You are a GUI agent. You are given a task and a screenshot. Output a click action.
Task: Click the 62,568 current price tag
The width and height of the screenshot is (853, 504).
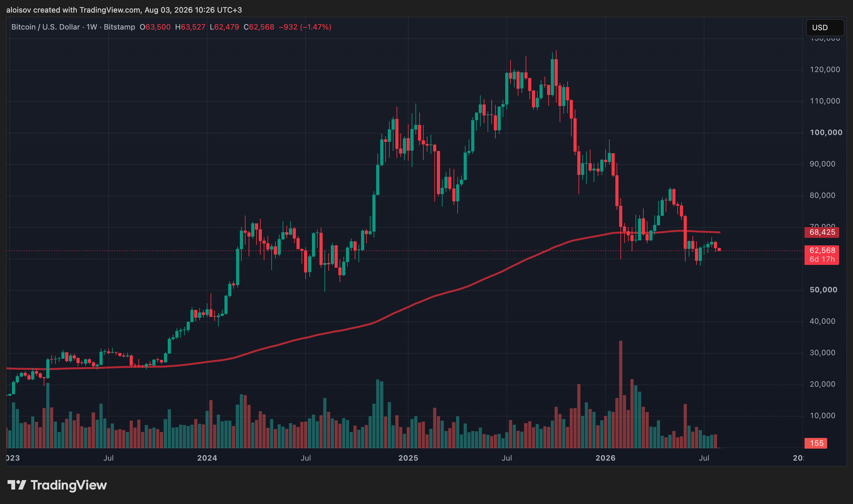(822, 250)
